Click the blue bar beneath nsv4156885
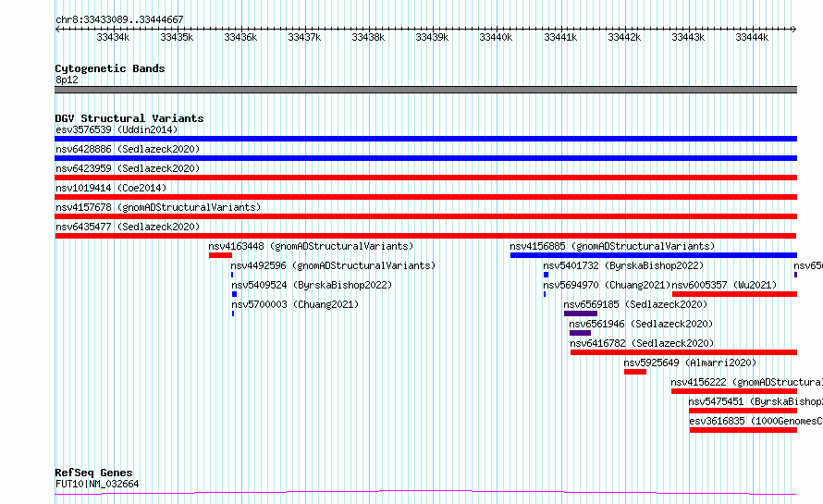 tap(654, 255)
